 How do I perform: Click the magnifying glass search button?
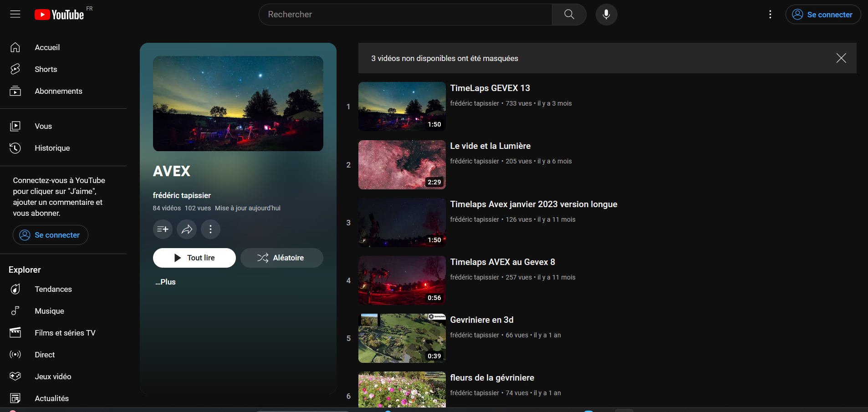(x=569, y=15)
